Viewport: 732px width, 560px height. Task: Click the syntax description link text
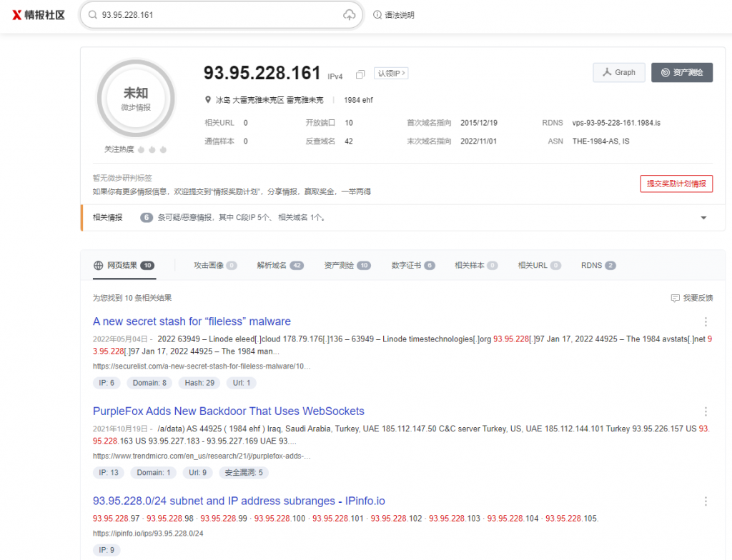tap(400, 15)
